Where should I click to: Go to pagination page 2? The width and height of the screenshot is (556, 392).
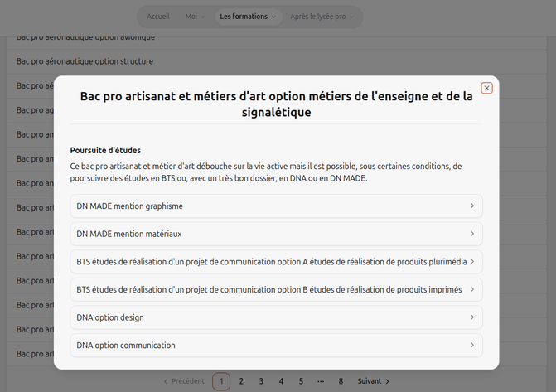coord(241,381)
